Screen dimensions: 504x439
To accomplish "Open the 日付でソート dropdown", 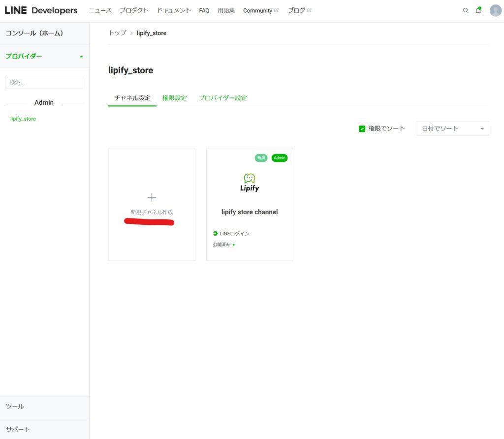I will coord(453,128).
